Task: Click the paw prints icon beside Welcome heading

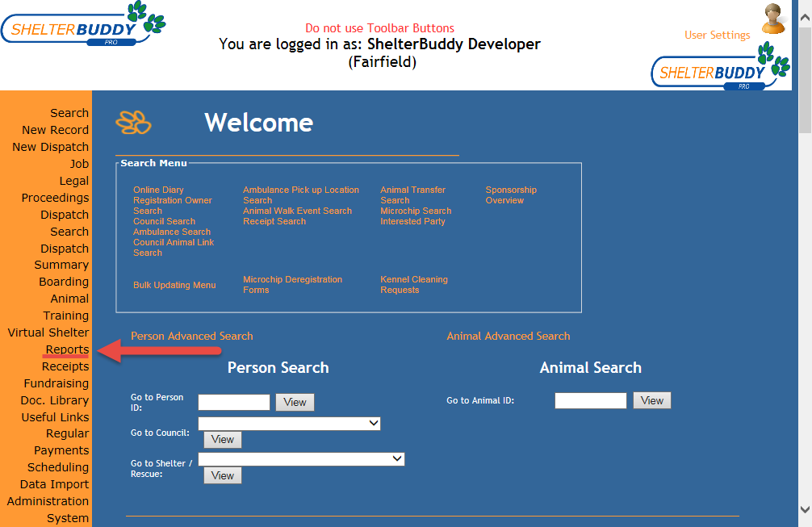Action: pyautogui.click(x=133, y=122)
